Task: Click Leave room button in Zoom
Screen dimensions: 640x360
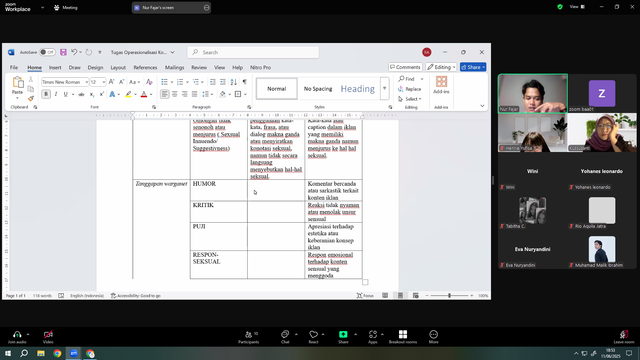Action: [x=624, y=337]
